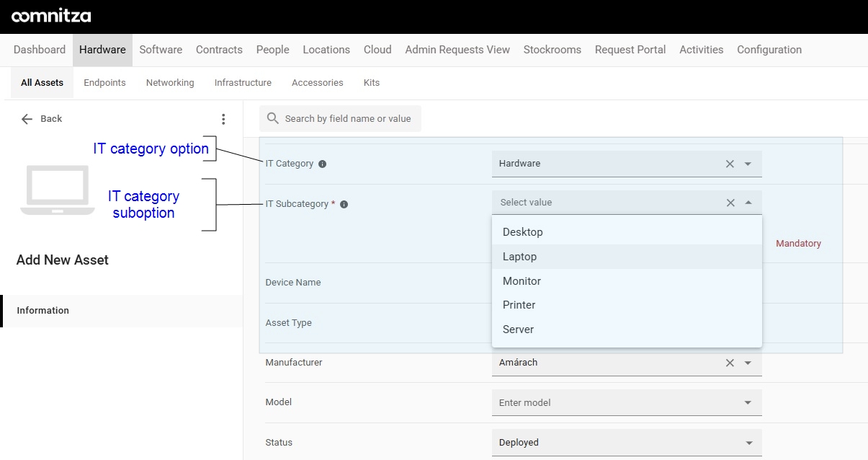Screen dimensions: 868x460
Task: Expand the Model dropdown arrow
Action: pyautogui.click(x=748, y=403)
